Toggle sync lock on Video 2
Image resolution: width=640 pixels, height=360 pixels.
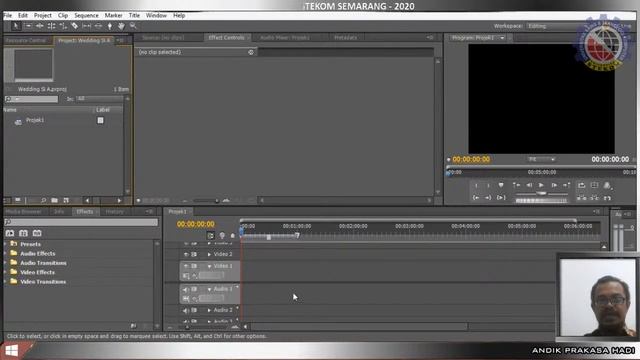[194, 254]
